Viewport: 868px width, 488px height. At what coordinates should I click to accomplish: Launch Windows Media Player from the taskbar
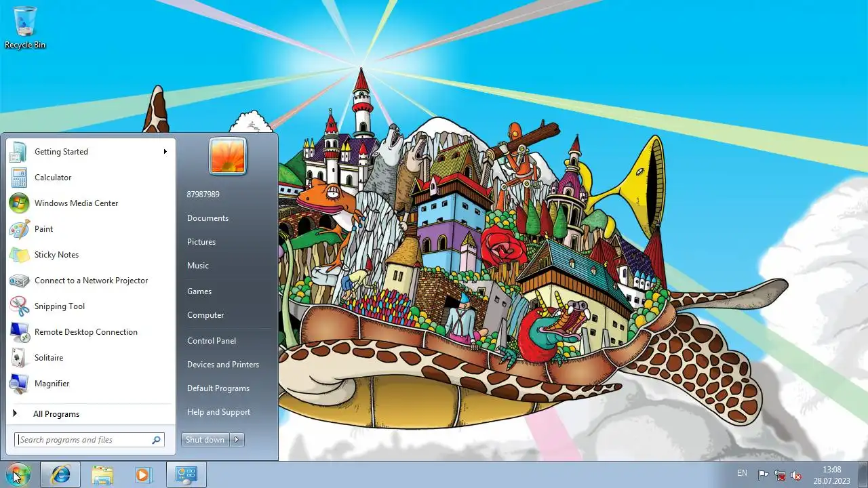pyautogui.click(x=142, y=474)
